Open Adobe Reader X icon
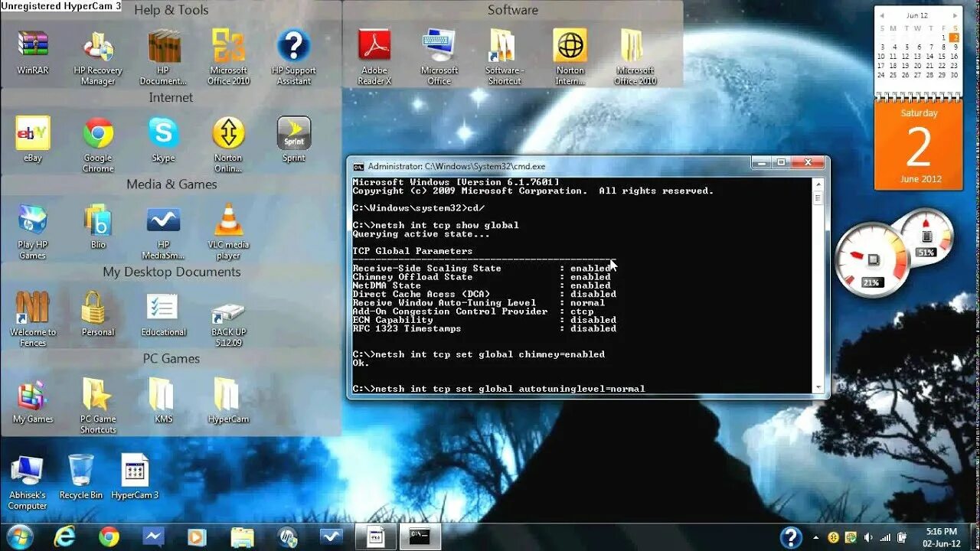 point(374,57)
